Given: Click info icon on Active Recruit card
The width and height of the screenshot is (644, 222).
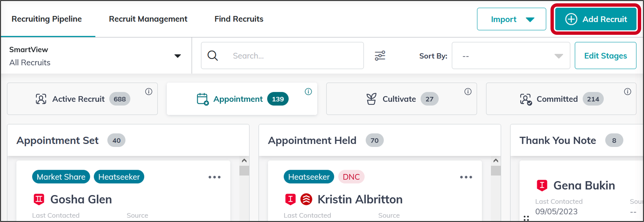Looking at the screenshot, I should (149, 92).
